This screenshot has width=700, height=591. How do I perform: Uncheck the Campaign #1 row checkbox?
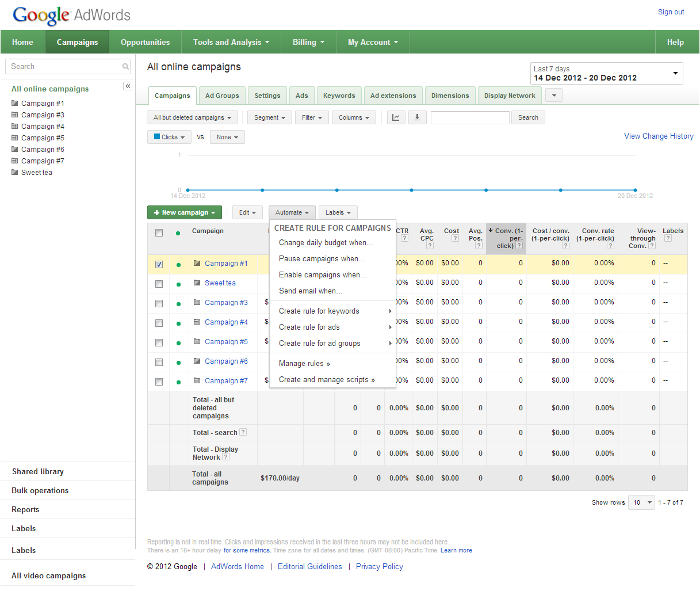tap(159, 265)
